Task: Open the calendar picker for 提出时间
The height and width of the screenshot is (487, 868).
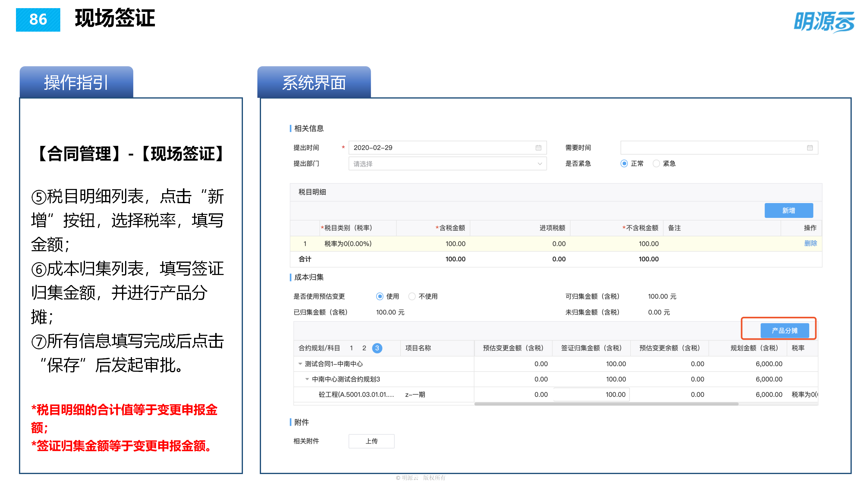Action: [539, 147]
